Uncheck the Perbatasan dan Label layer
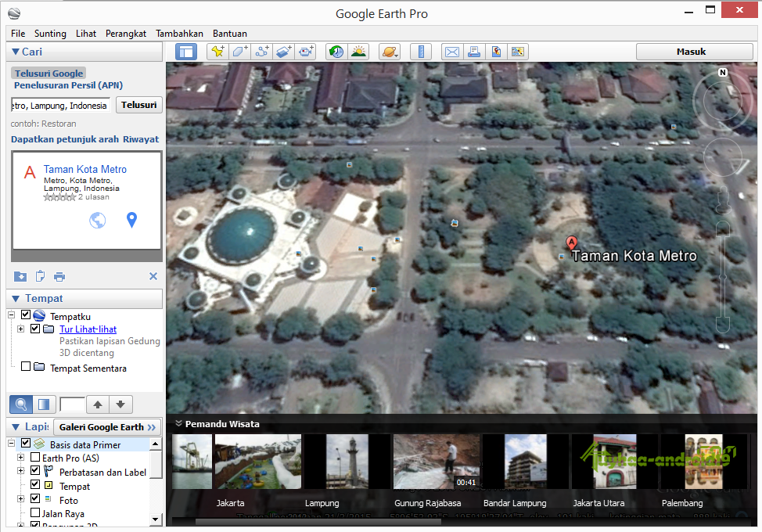Image resolution: width=762 pixels, height=532 pixels. [35, 472]
